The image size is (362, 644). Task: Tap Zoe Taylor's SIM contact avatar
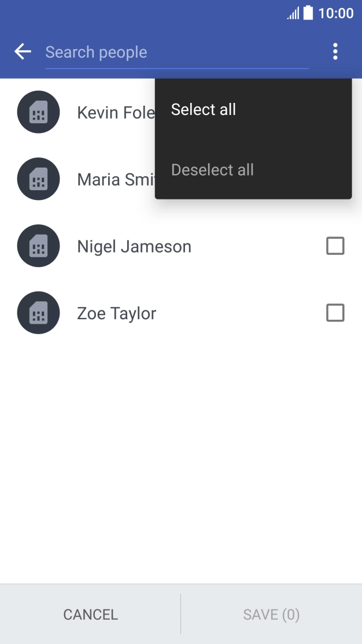[38, 313]
